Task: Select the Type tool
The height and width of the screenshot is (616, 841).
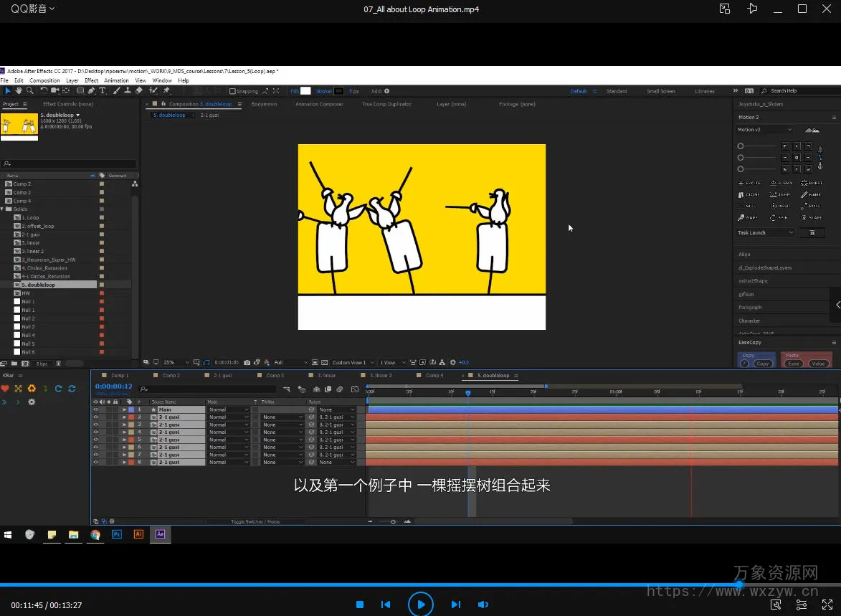Action: tap(103, 91)
